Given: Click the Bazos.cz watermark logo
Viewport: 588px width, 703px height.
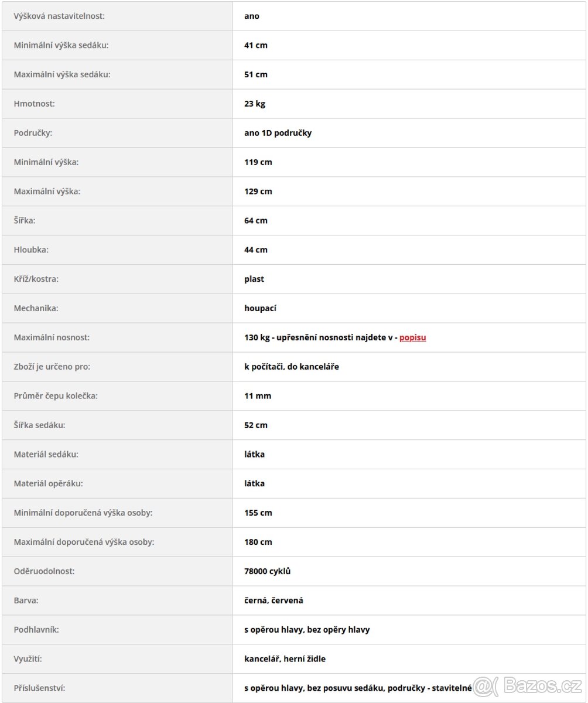Looking at the screenshot, I should (528, 684).
